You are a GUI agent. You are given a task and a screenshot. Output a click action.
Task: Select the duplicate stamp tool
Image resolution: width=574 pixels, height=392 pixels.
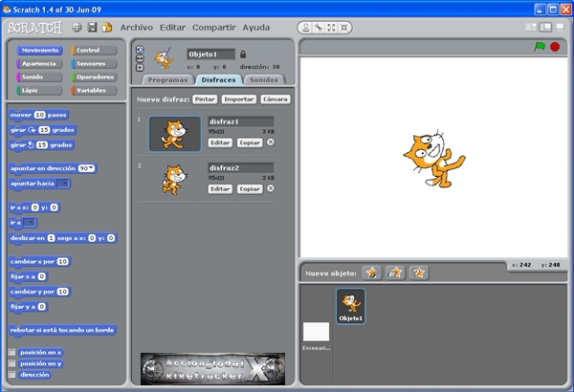(306, 28)
